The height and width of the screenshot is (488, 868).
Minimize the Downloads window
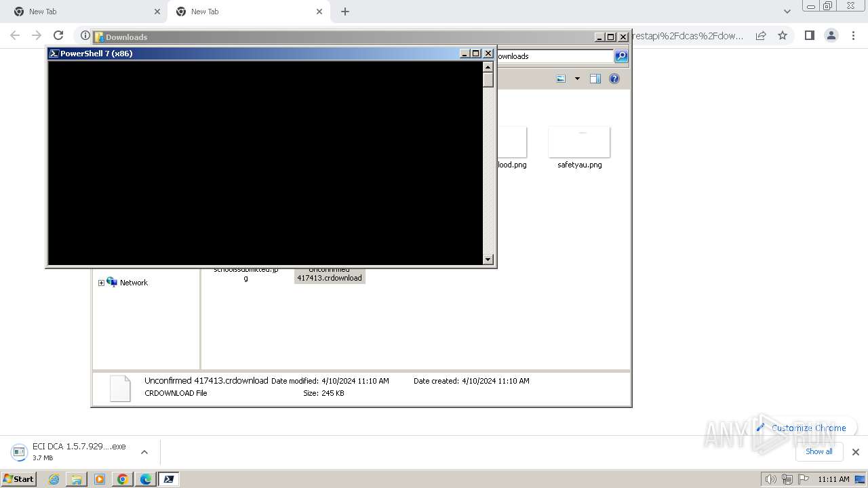coord(599,37)
